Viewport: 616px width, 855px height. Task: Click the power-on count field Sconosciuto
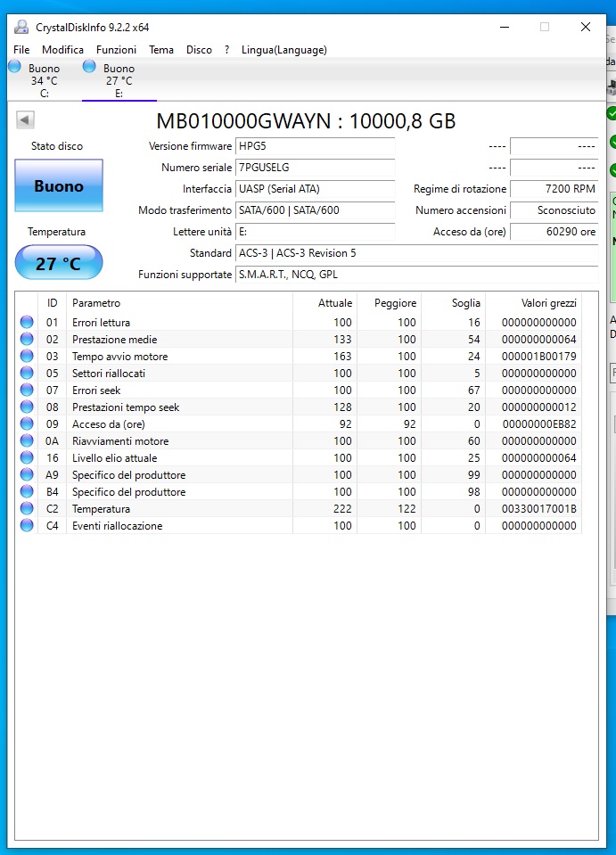[x=554, y=210]
